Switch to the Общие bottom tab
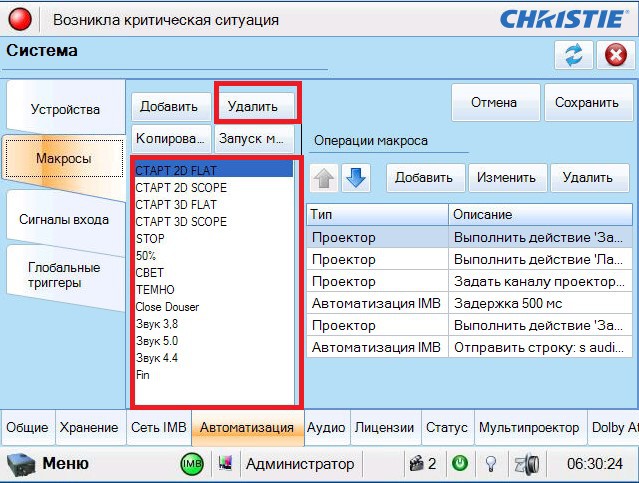 click(27, 427)
